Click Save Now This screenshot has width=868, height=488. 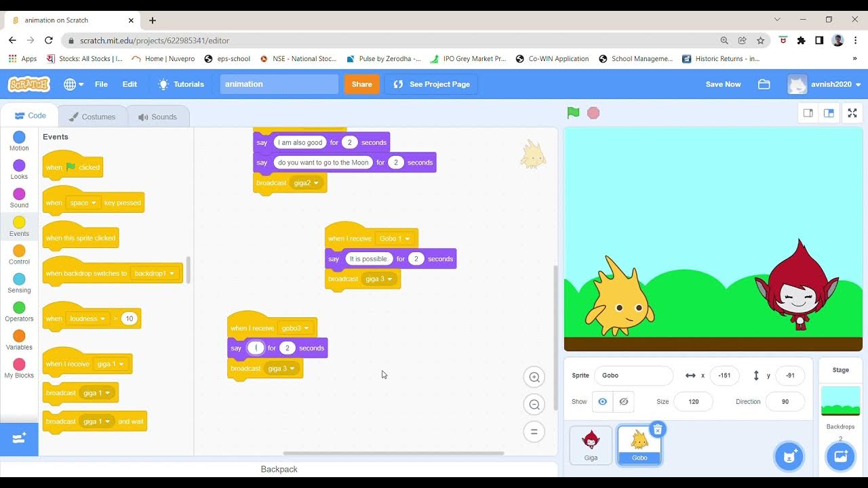tap(723, 84)
